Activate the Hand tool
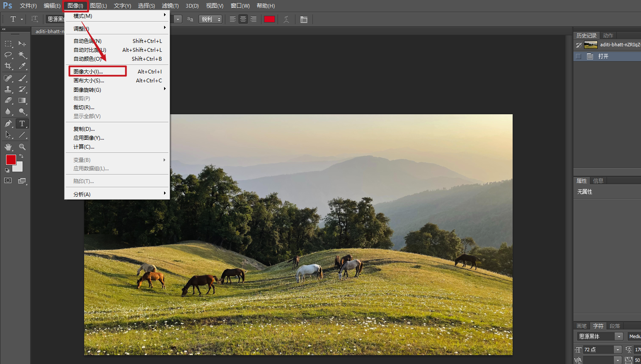 tap(8, 147)
